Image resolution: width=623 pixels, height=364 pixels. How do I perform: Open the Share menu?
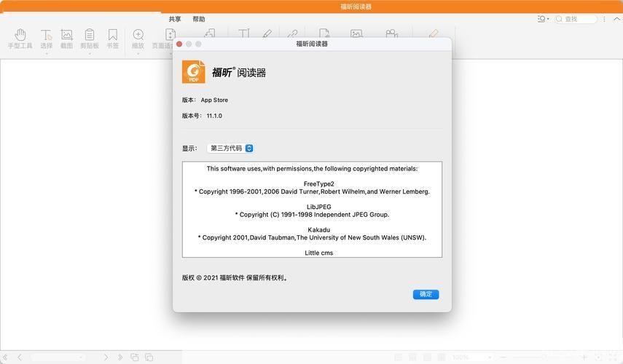(x=175, y=19)
